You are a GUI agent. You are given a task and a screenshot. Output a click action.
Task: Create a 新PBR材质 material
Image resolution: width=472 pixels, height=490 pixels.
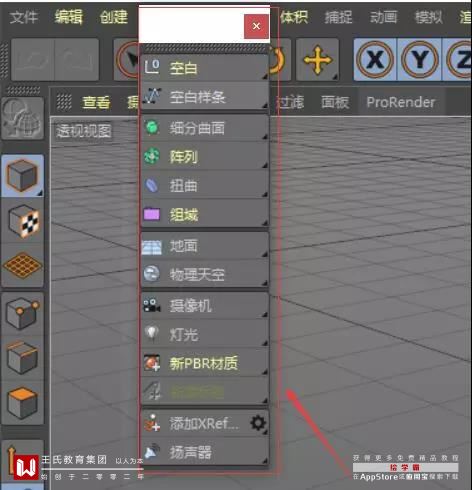[x=205, y=363]
